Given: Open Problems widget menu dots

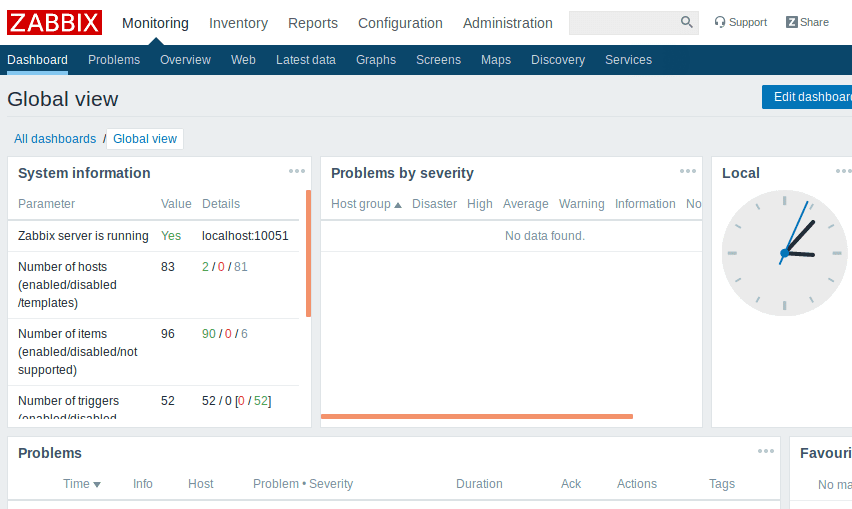Looking at the screenshot, I should pyautogui.click(x=766, y=451).
